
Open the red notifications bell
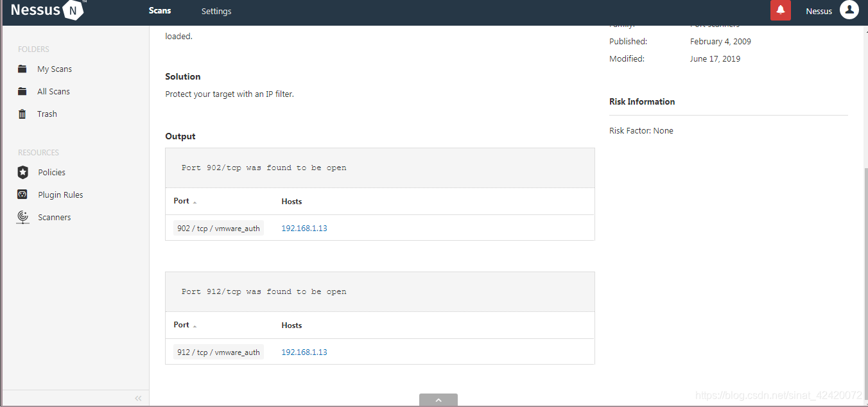click(x=781, y=10)
